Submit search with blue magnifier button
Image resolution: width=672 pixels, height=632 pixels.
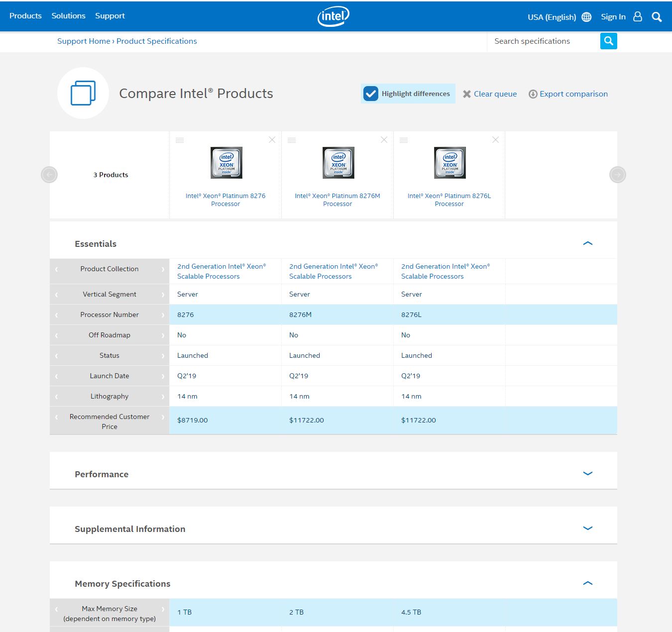tap(608, 41)
